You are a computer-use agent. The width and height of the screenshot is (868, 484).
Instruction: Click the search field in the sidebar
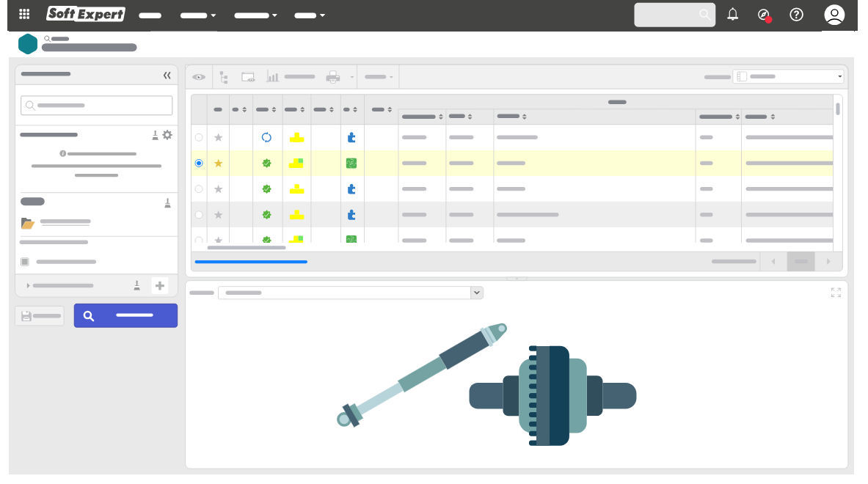[x=96, y=105]
